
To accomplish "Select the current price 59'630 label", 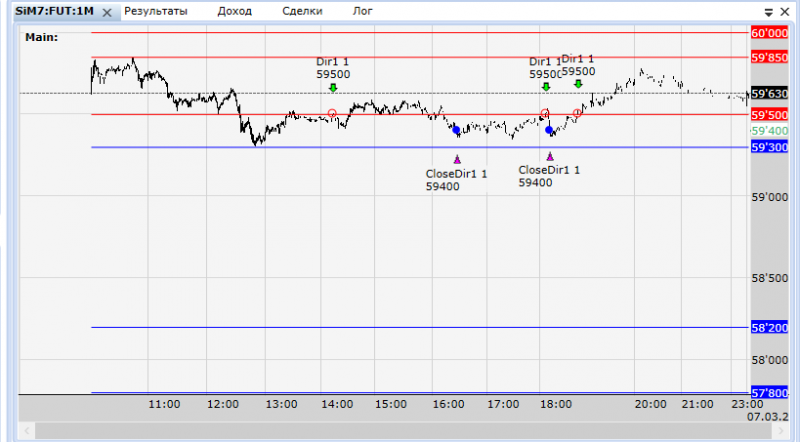I will (769, 93).
